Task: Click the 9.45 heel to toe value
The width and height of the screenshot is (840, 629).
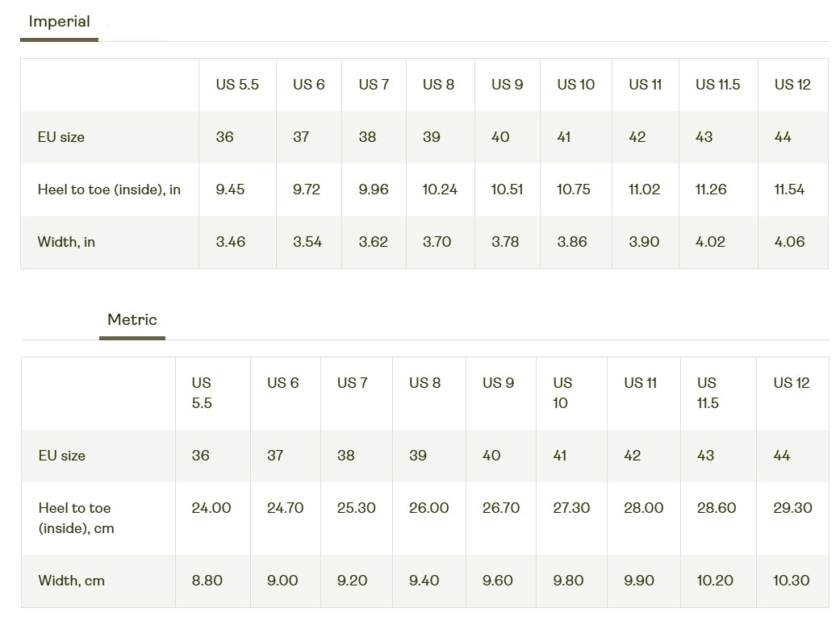Action: point(231,190)
